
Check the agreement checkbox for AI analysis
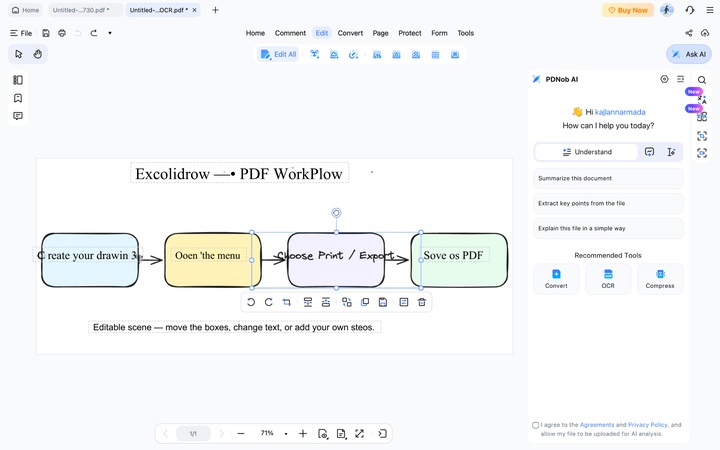[535, 425]
